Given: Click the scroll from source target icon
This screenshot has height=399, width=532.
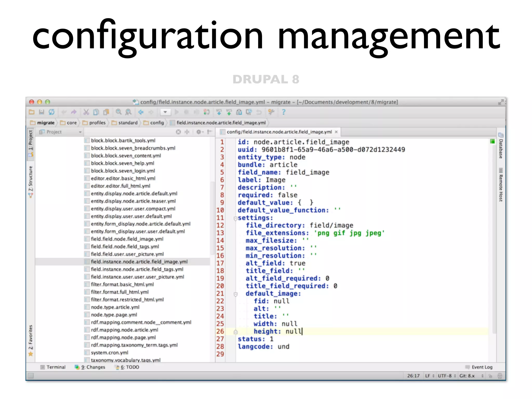Looking at the screenshot, I should (178, 132).
